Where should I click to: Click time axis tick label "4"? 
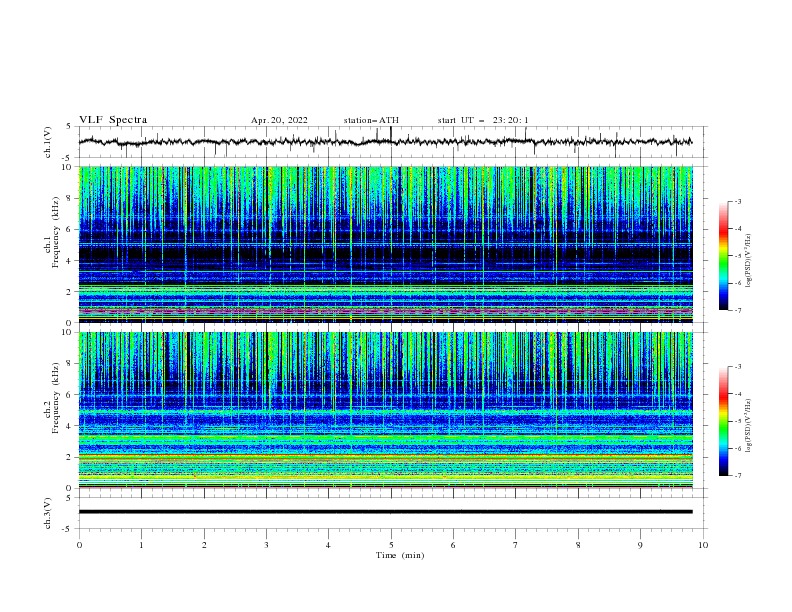click(328, 545)
